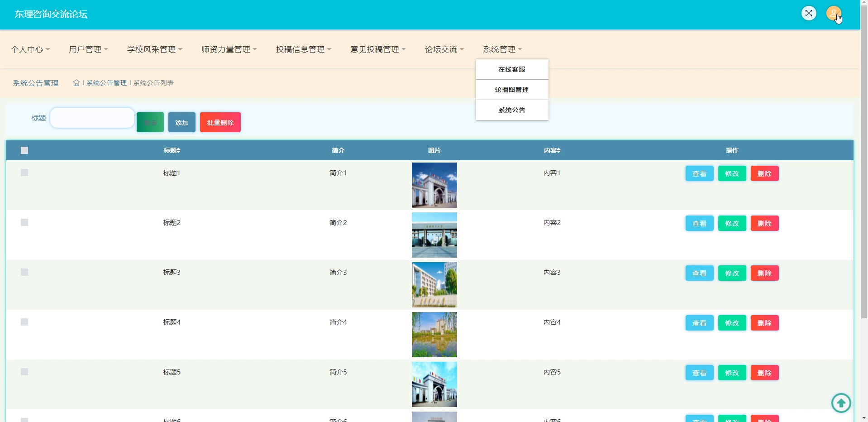
Task: Open the thumbnail image for 标题3
Action: tap(434, 285)
